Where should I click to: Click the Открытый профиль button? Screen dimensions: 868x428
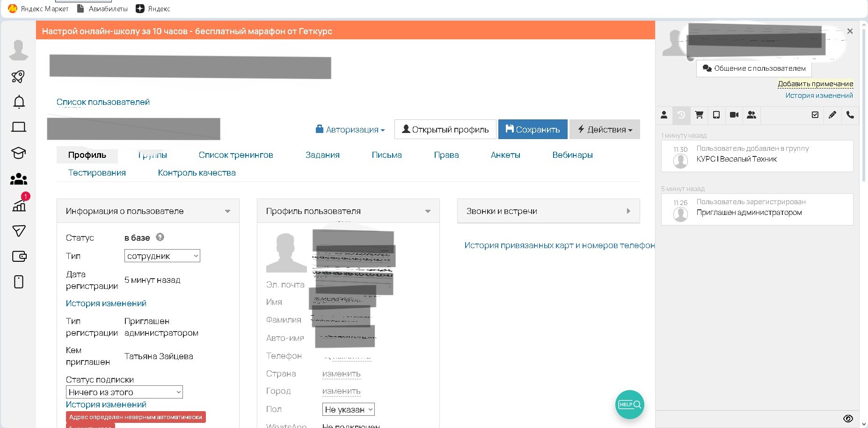coord(445,129)
